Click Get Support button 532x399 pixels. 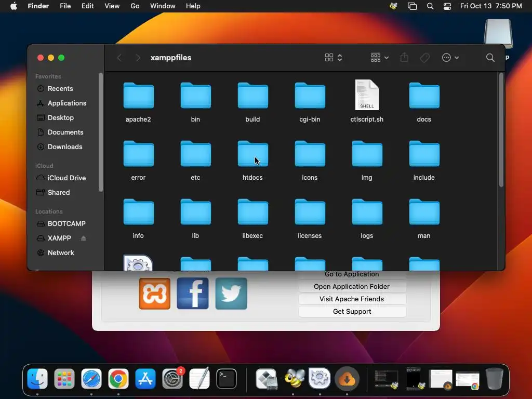(352, 312)
